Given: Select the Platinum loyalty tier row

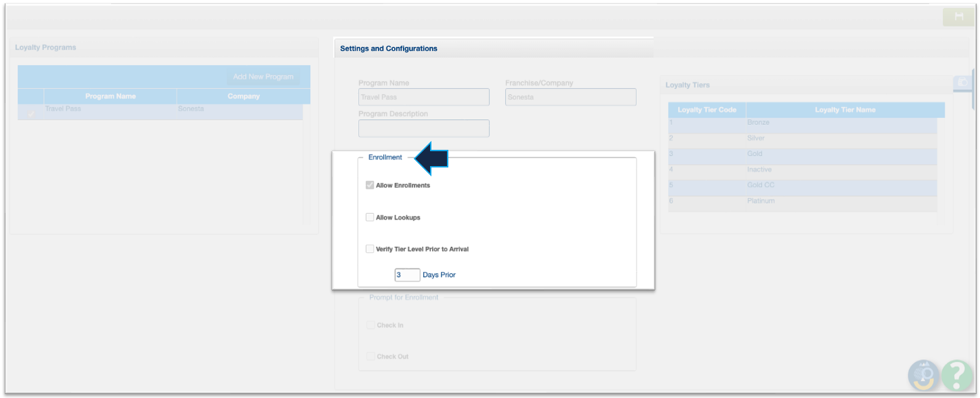Looking at the screenshot, I should tap(802, 201).
